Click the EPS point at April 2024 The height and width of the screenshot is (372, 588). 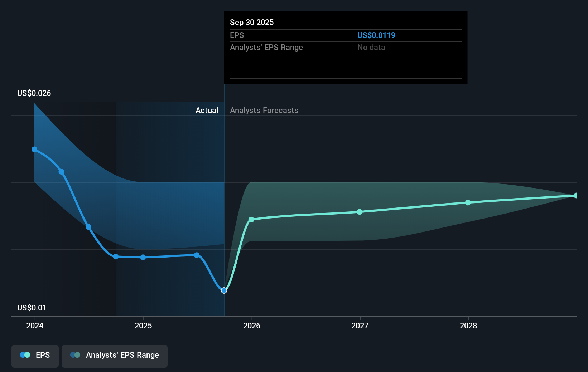pyautogui.click(x=62, y=172)
